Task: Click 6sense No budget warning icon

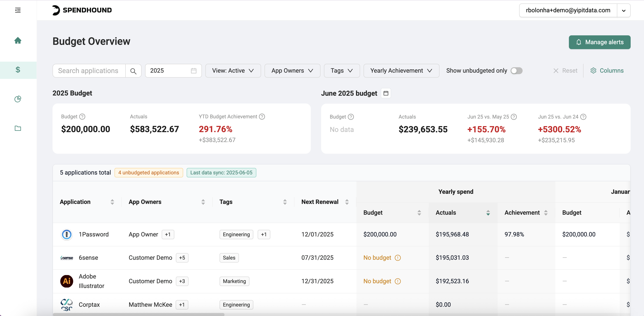Action: click(398, 258)
